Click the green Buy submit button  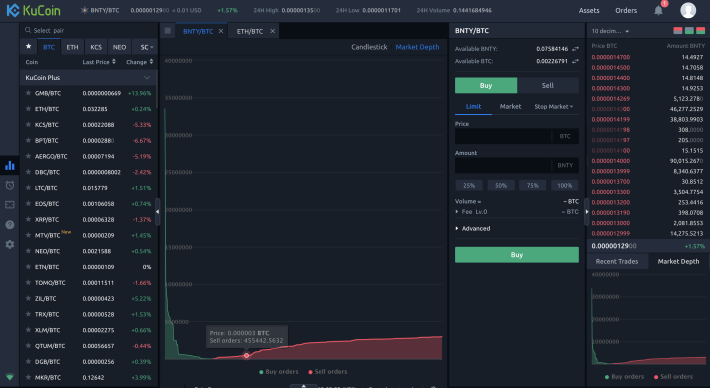[x=517, y=255]
